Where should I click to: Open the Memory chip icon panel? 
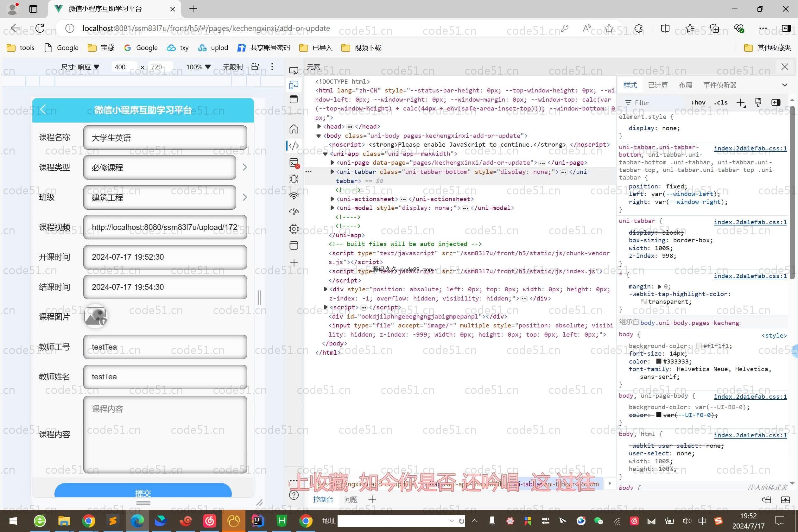[x=294, y=229]
